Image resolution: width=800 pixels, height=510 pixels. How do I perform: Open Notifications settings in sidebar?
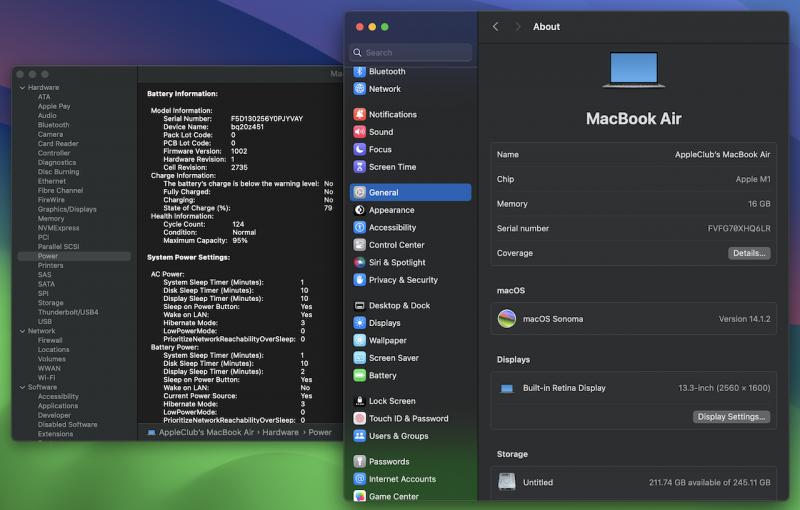point(393,115)
